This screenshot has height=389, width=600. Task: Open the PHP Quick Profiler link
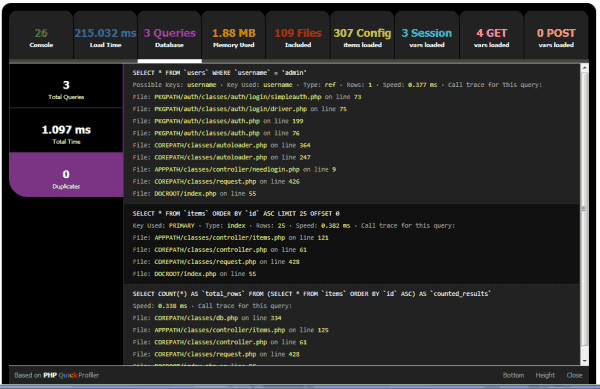[71, 375]
